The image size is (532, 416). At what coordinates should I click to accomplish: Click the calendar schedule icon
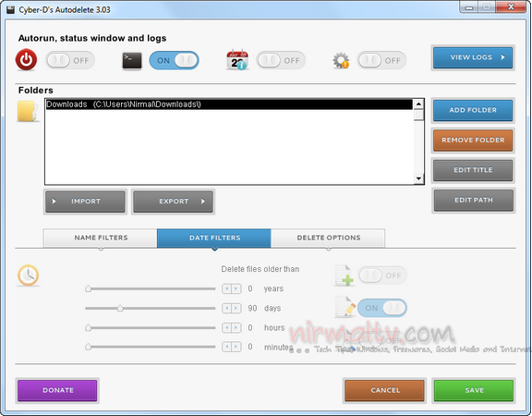coord(237,60)
